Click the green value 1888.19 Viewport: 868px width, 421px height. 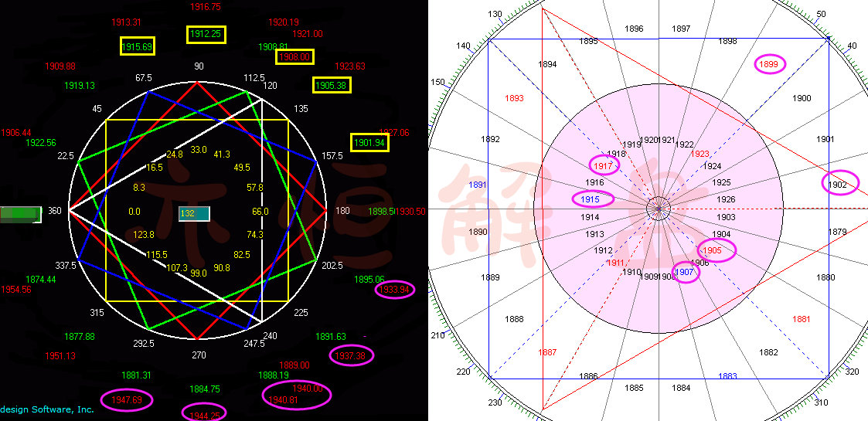click(274, 375)
